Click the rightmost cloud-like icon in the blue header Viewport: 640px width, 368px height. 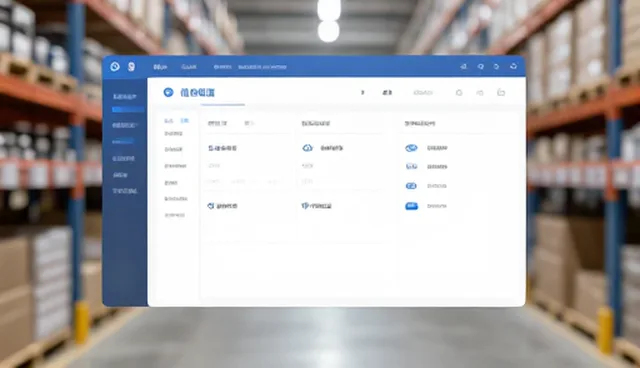click(513, 66)
